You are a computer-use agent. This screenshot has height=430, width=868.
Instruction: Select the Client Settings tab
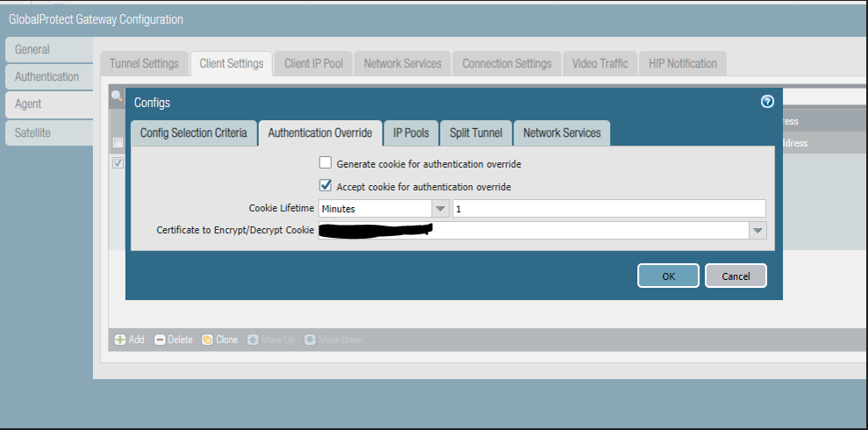(x=232, y=64)
